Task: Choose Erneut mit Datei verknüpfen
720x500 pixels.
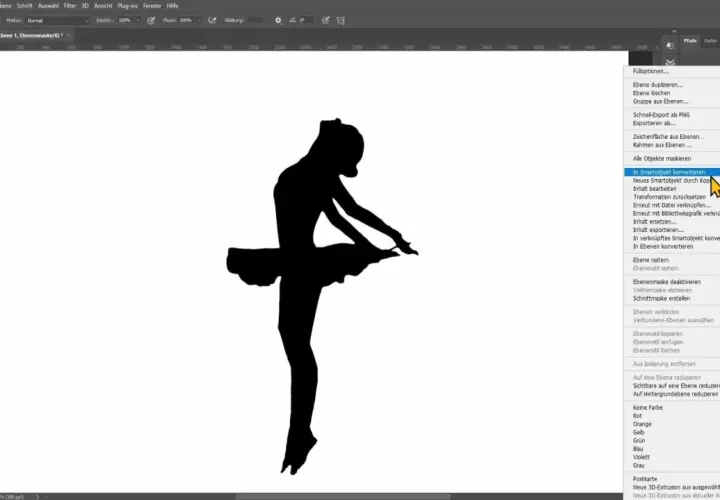Action: point(672,205)
